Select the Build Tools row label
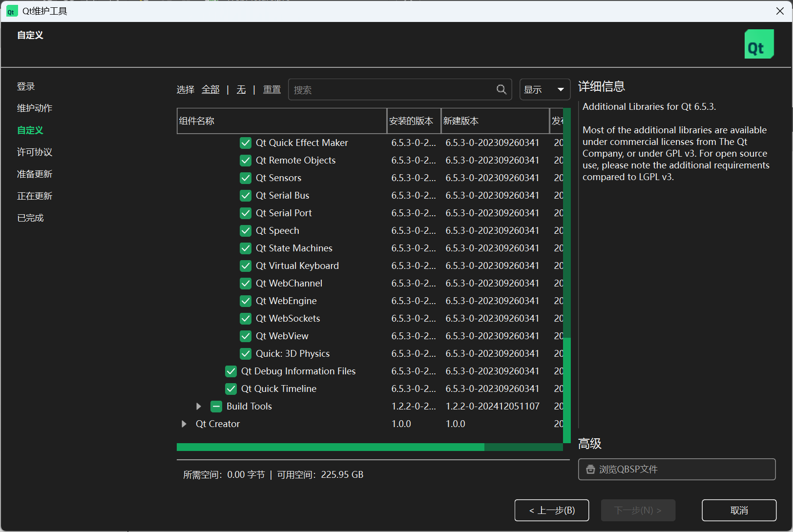 249,407
